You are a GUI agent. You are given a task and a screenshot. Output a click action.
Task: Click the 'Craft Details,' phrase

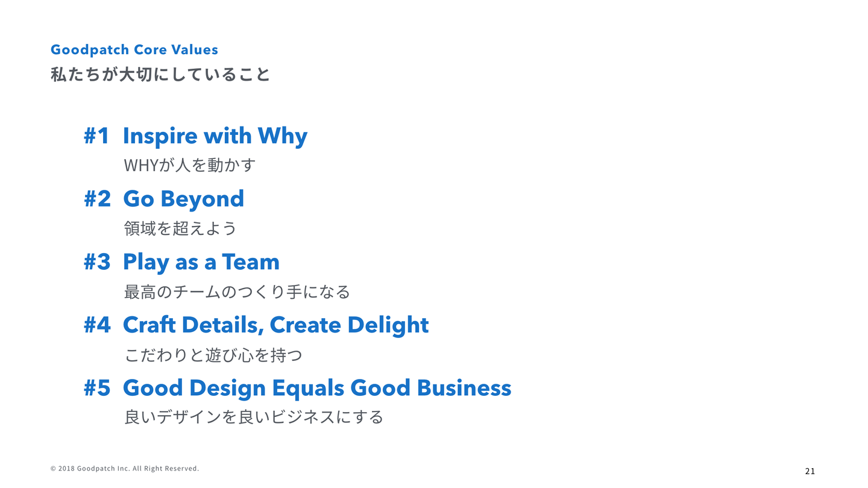pos(193,325)
